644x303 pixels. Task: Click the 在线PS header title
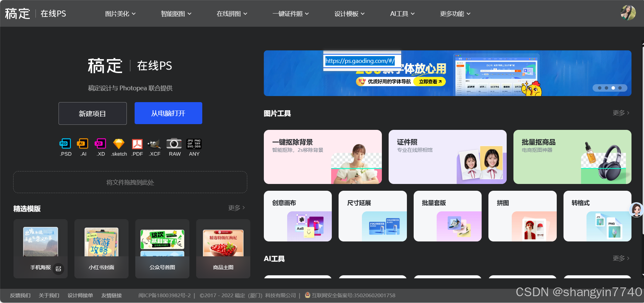click(x=53, y=14)
